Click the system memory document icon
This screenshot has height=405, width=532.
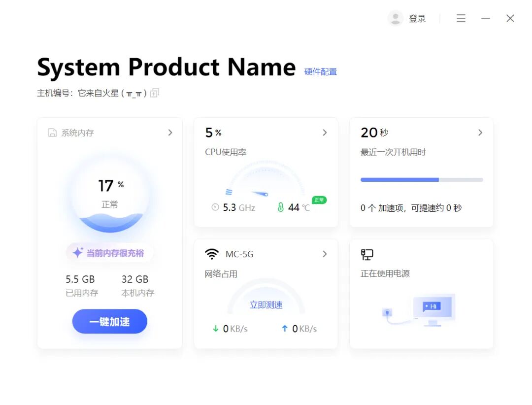coord(52,133)
